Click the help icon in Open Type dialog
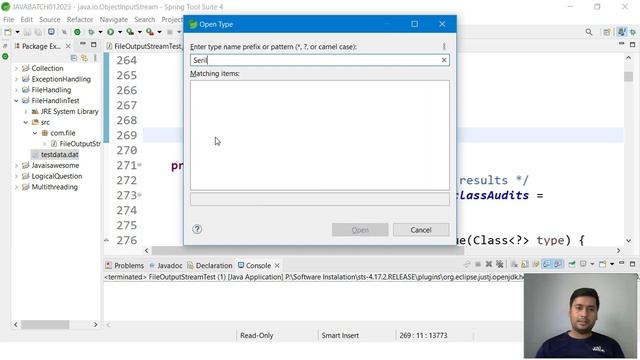 [197, 229]
